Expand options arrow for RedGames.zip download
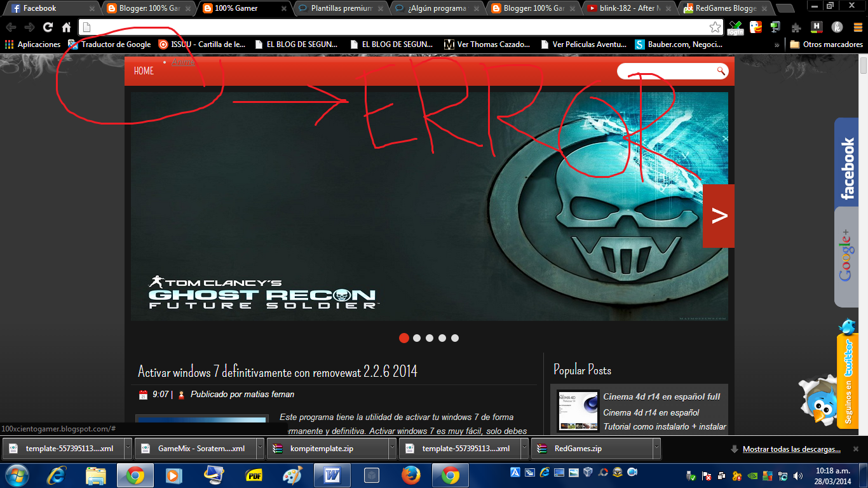 coord(656,449)
